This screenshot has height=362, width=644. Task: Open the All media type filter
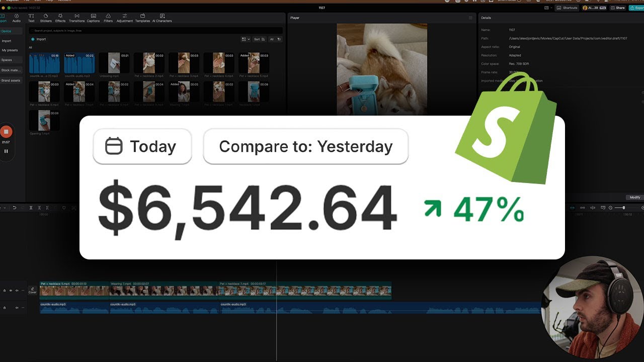272,39
